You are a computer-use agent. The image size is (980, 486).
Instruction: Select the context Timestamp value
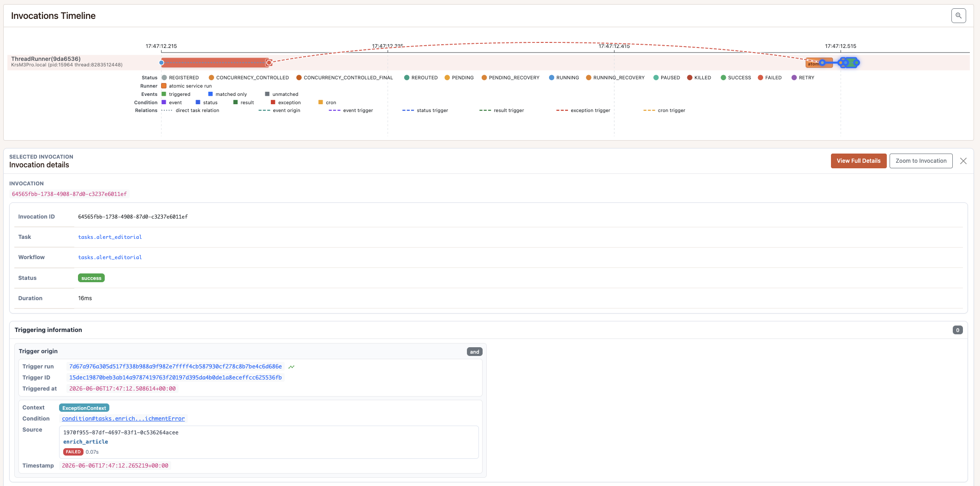(x=115, y=466)
